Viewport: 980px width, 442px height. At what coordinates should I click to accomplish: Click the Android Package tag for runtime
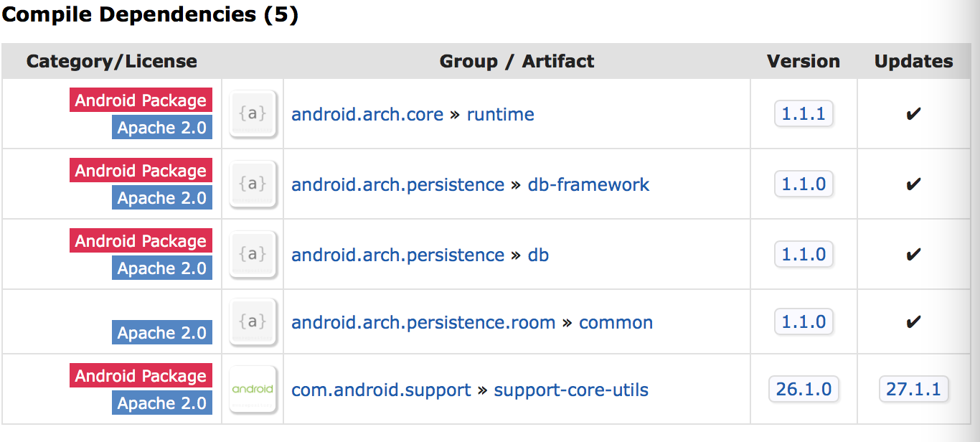pyautogui.click(x=141, y=100)
